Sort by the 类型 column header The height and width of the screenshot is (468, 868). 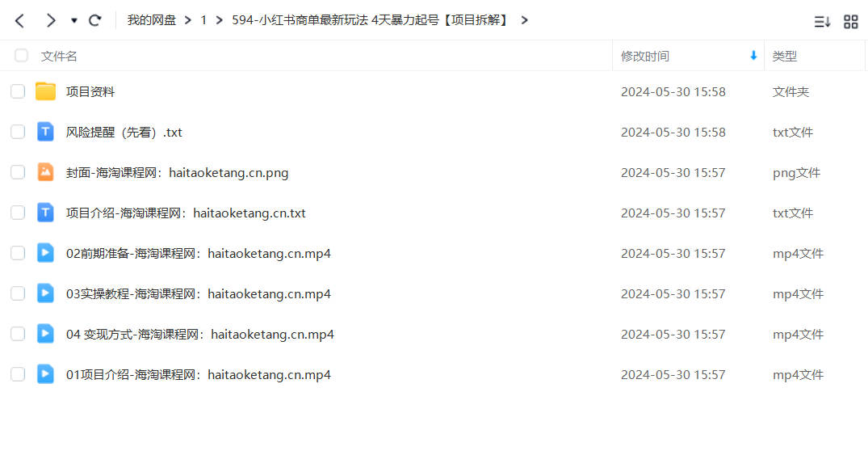point(784,56)
